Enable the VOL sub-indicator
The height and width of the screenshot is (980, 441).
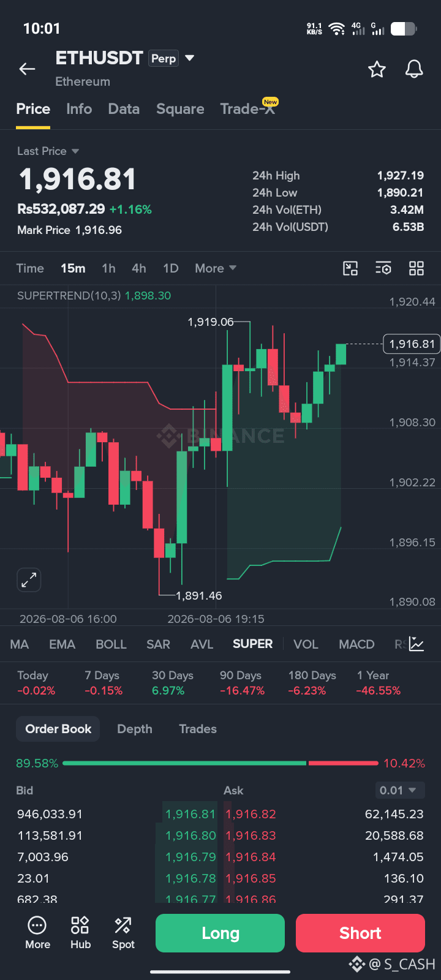[306, 644]
